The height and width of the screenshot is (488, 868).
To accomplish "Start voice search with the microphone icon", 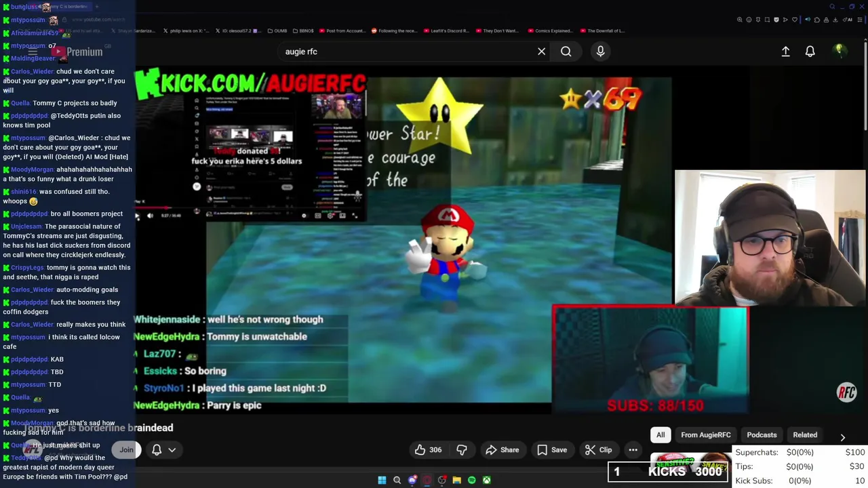I will point(600,52).
